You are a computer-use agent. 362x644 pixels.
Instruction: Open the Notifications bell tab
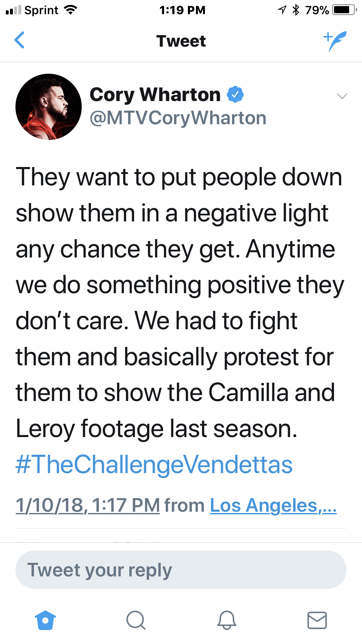tap(227, 620)
